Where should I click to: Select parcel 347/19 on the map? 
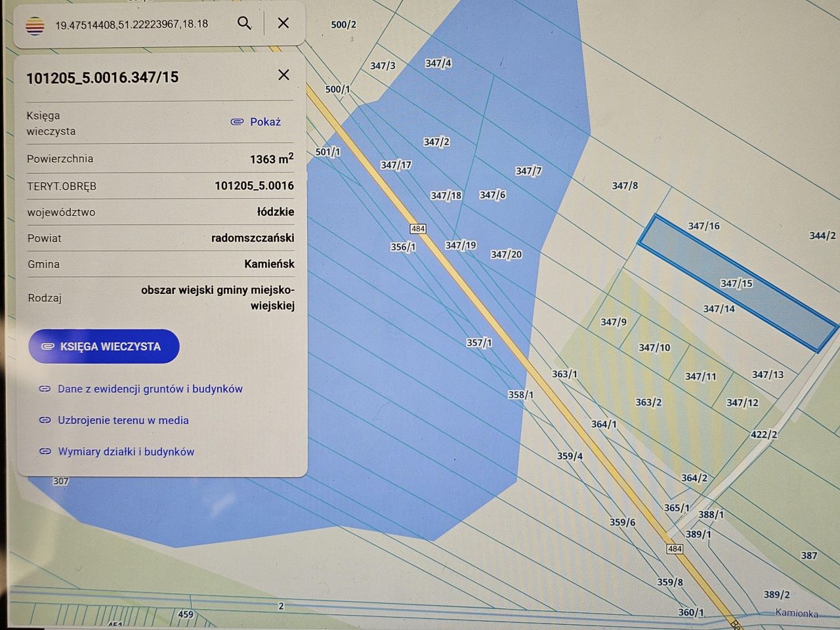pos(460,245)
